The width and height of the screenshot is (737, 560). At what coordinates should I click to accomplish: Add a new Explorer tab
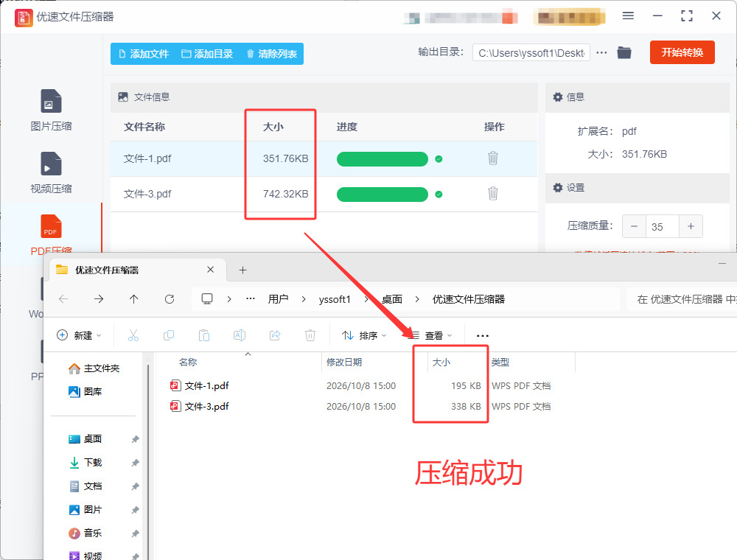(242, 270)
